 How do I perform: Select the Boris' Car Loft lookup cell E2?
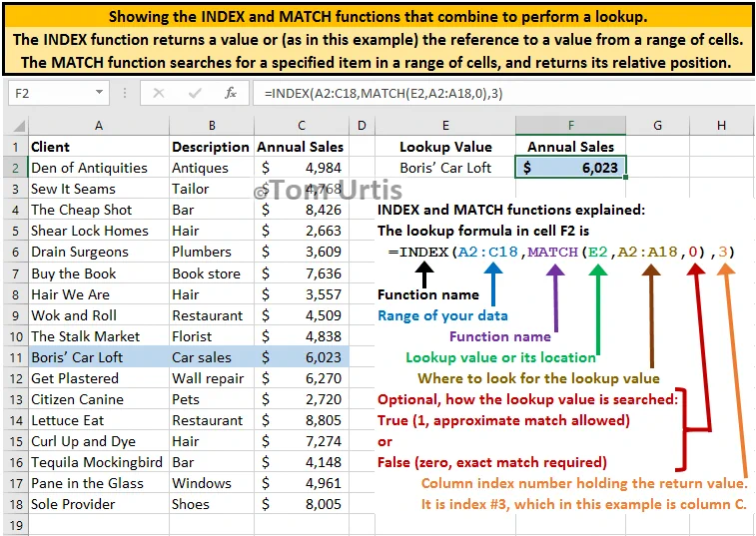[445, 168]
